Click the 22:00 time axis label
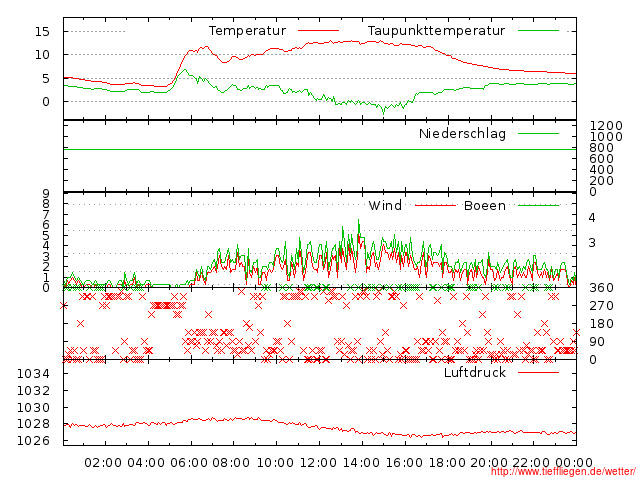 531,463
